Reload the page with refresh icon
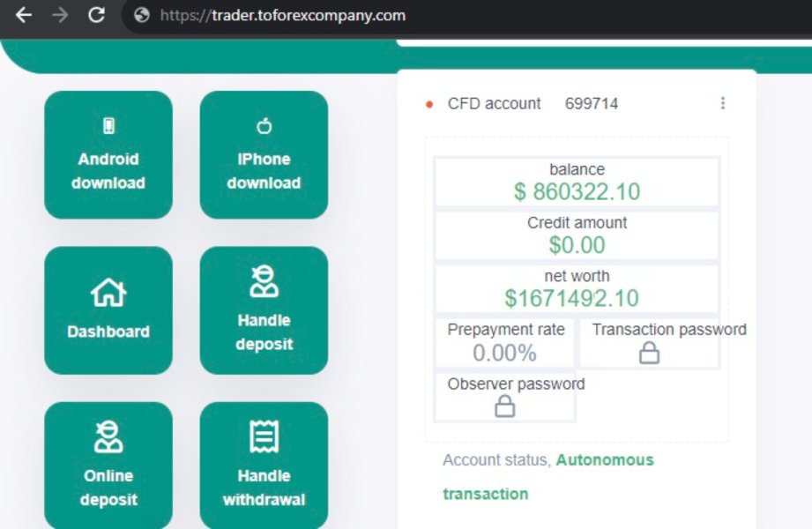Screen dimensions: 812x529 pyautogui.click(x=96, y=15)
